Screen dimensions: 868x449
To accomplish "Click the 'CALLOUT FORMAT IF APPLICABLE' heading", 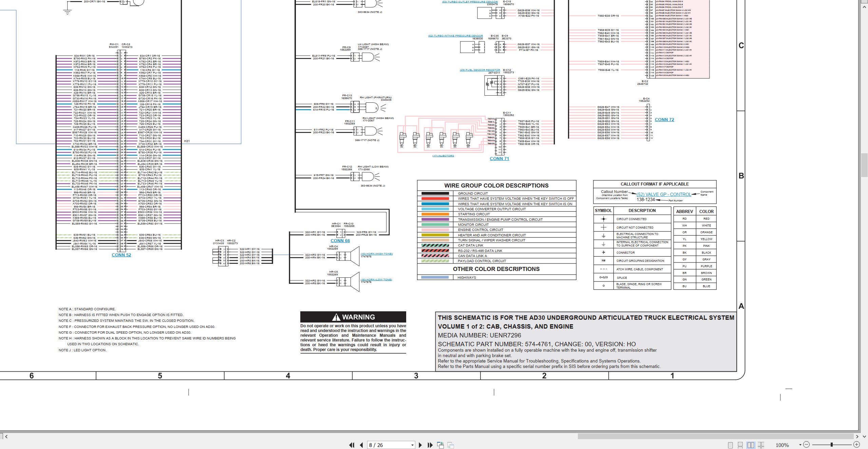I will click(655, 184).
